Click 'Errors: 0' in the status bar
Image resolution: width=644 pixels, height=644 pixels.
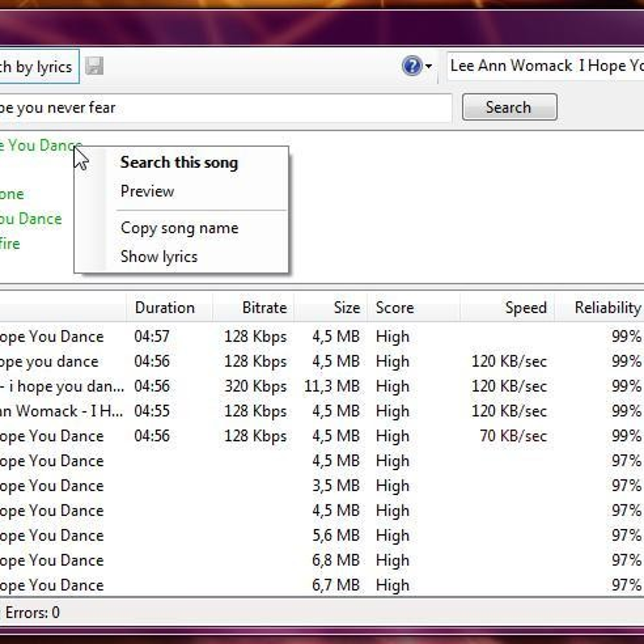(33, 613)
